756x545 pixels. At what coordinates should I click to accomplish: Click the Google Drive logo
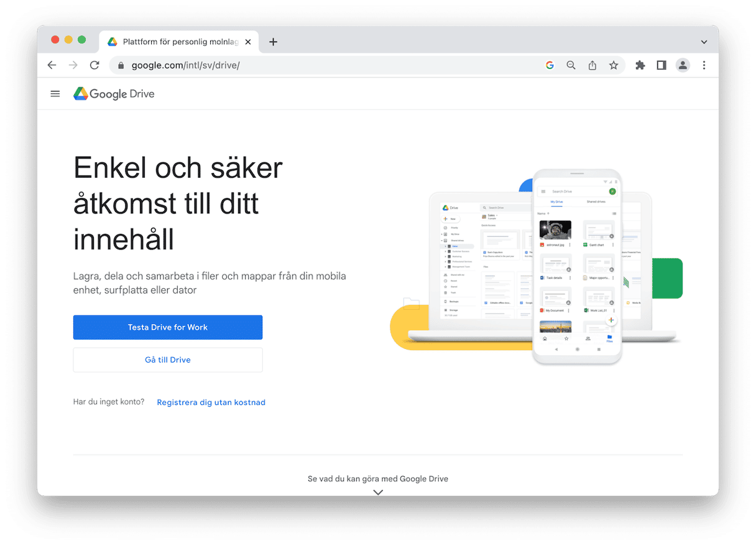[x=114, y=94]
